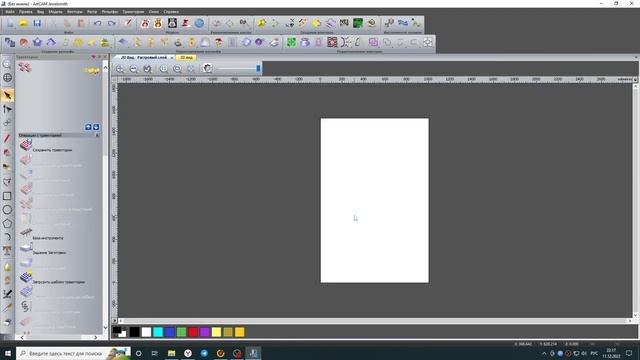Click the primary/secondary color indicator
640x360 pixels.
120,332
